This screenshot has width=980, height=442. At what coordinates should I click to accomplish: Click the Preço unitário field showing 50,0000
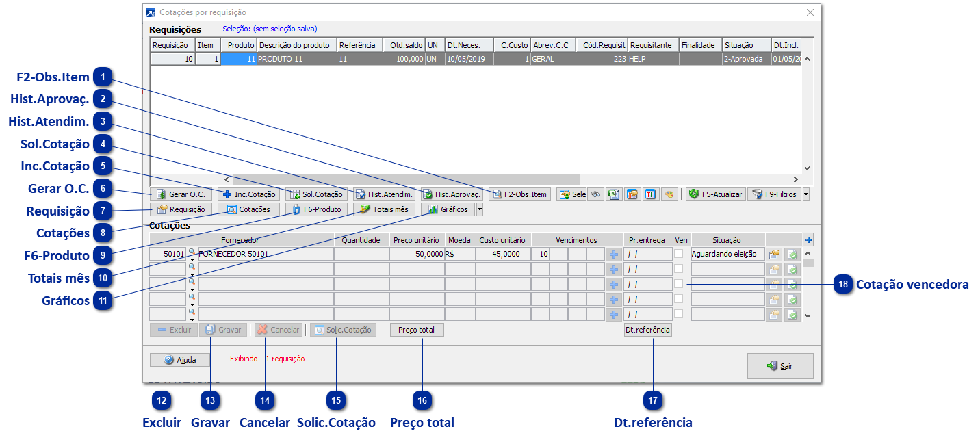point(417,254)
